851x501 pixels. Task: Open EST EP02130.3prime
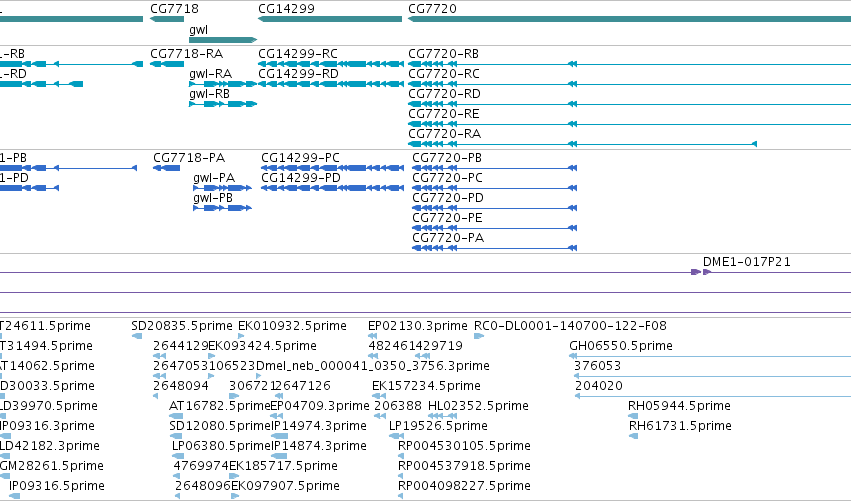coord(417,326)
